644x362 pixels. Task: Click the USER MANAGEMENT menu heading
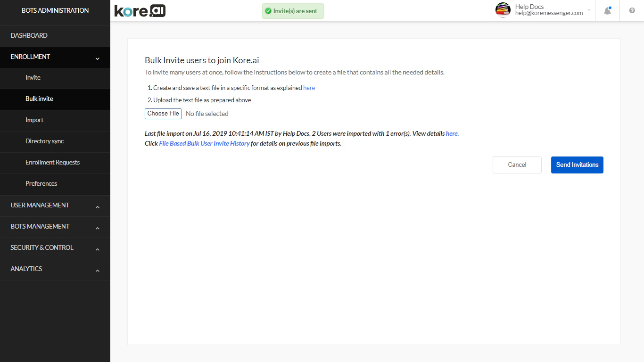pyautogui.click(x=40, y=205)
